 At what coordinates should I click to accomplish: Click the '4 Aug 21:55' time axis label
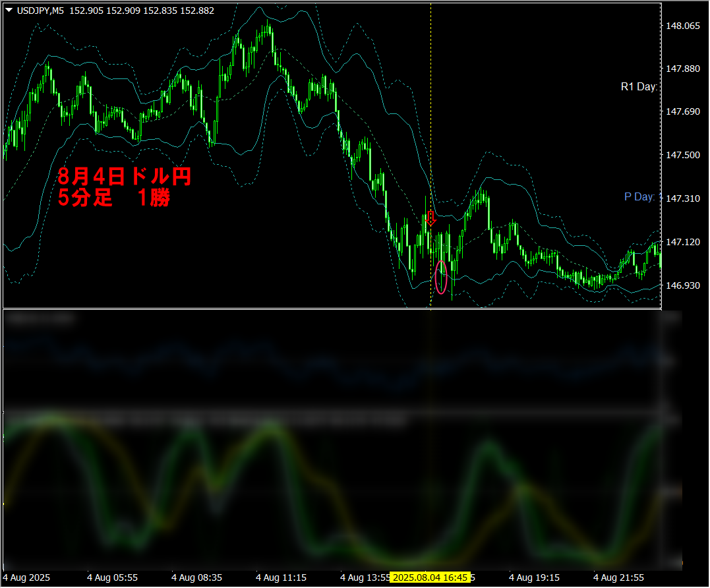pyautogui.click(x=619, y=577)
